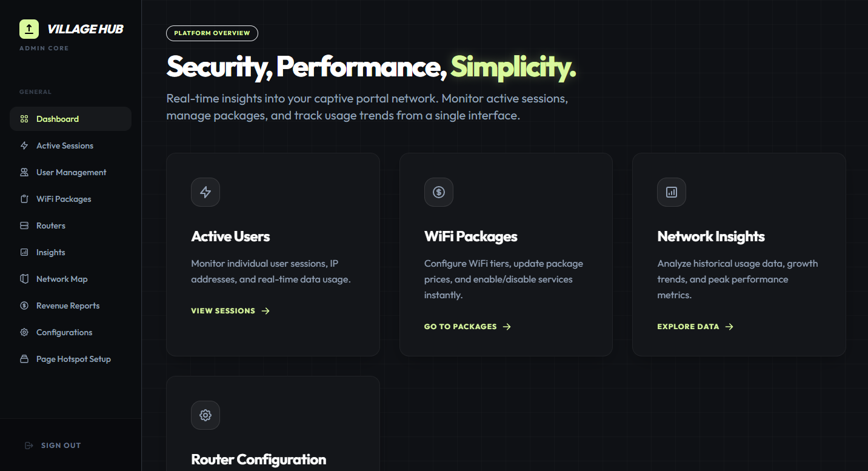Click the gear icon on Router Configuration card
Image resolution: width=868 pixels, height=471 pixels.
[205, 415]
